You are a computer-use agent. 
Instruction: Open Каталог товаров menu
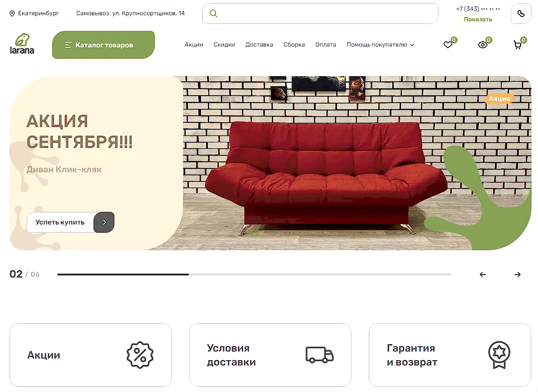pos(104,45)
